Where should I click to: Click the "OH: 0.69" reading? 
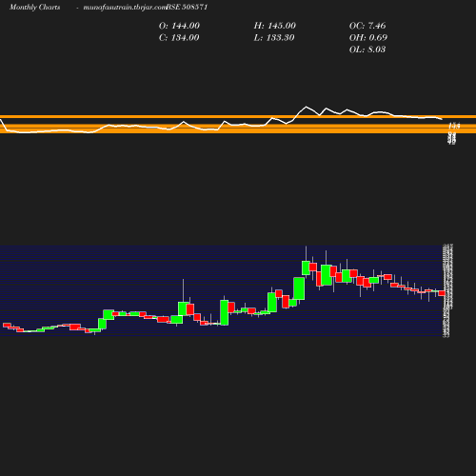pyautogui.click(x=368, y=38)
